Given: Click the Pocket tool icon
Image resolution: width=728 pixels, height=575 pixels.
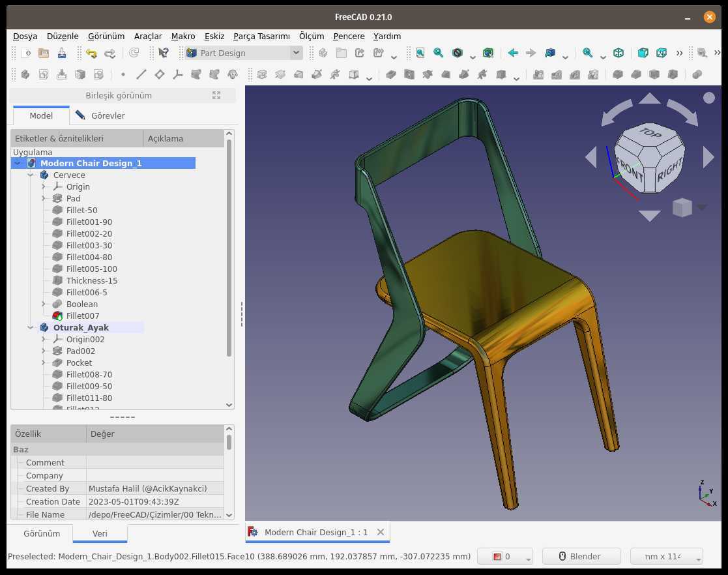Looking at the screenshot, I should point(391,74).
